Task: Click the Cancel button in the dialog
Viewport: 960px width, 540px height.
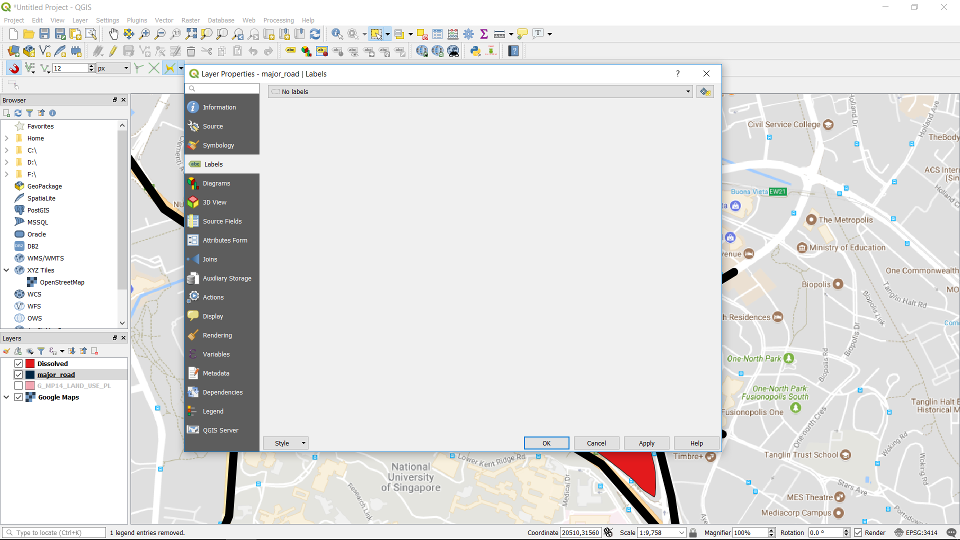Action: point(596,443)
